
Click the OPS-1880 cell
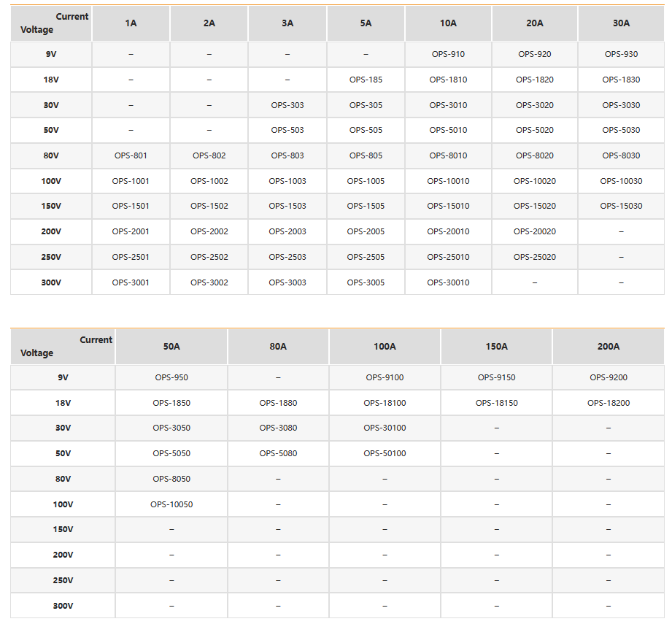pyautogui.click(x=278, y=403)
